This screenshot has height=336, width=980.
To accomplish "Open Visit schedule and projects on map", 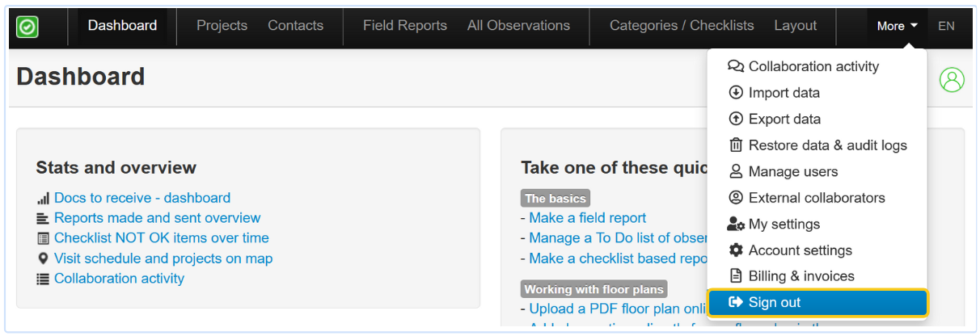I will coord(163,258).
